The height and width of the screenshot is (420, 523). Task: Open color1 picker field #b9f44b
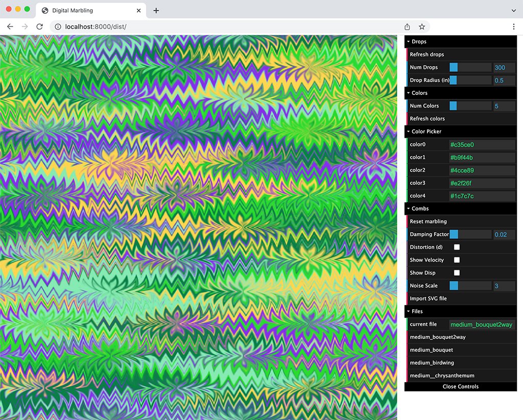pyautogui.click(x=482, y=157)
